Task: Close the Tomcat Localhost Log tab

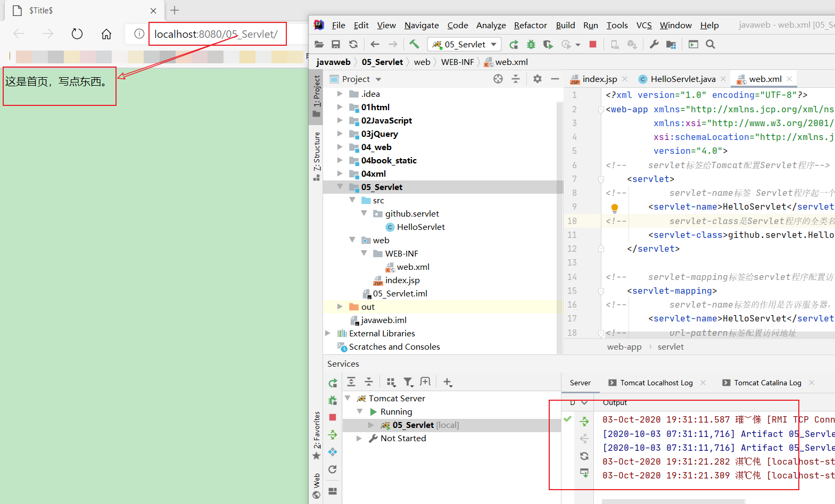Action: coord(703,383)
